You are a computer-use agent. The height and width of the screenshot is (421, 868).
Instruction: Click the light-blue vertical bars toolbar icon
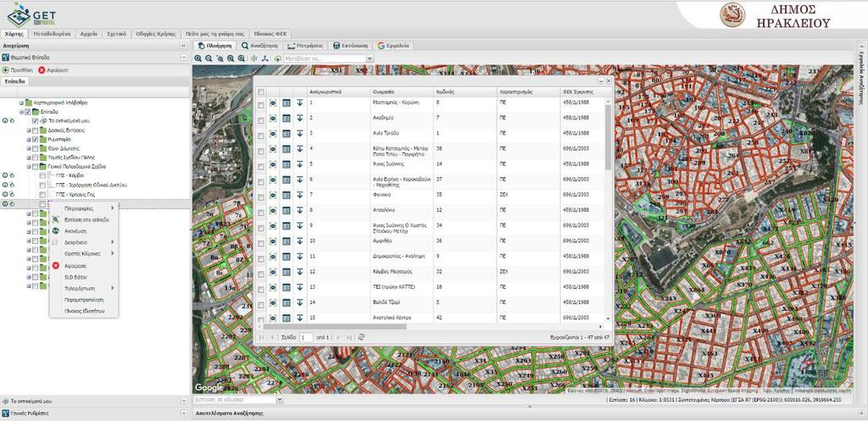[254, 58]
